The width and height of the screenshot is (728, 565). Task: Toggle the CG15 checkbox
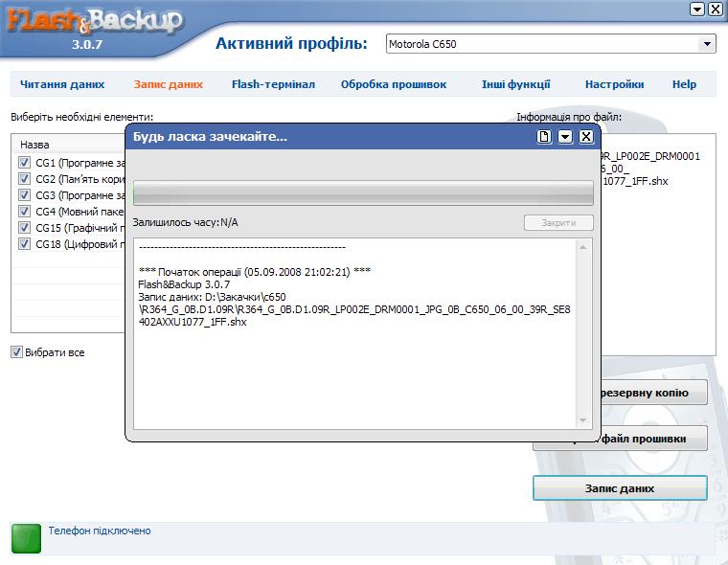tap(24, 228)
